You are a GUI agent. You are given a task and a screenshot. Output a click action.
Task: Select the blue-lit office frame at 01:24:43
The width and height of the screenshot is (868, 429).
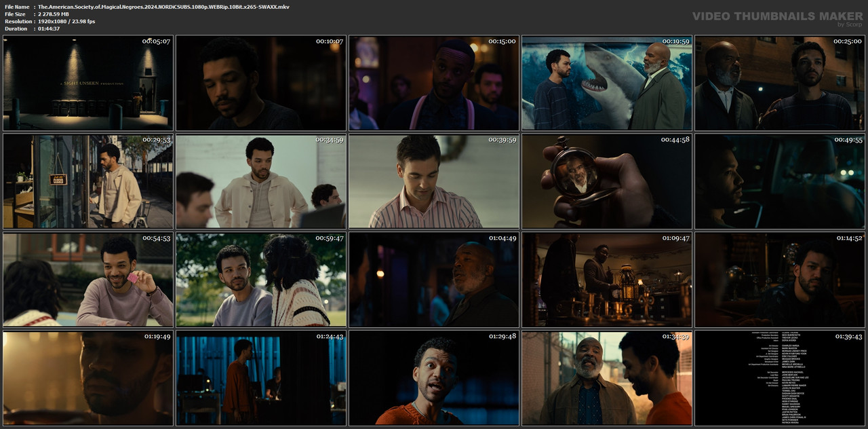pyautogui.click(x=261, y=378)
